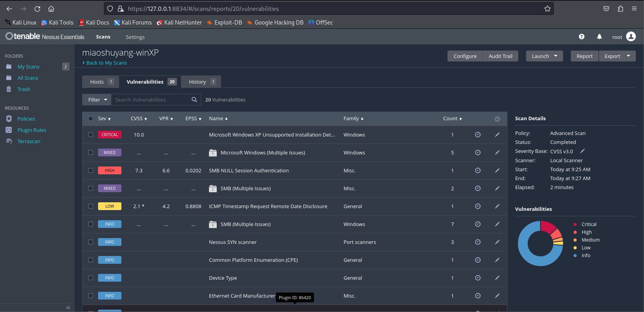Go to browser home page
Image resolution: width=644 pixels, height=312 pixels.
tap(51, 9)
